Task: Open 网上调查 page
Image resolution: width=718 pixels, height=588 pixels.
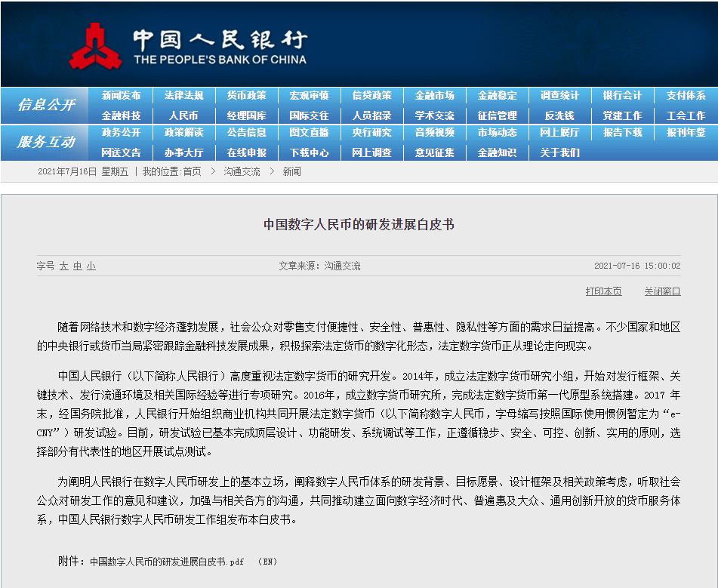Action: (371, 152)
